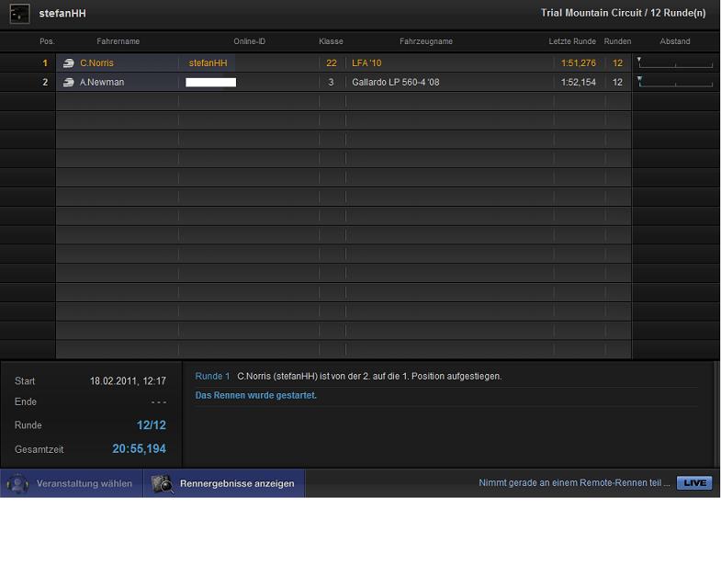The image size is (721, 588).
Task: Click the Abstand gap bar for C.Norris
Action: [x=674, y=63]
